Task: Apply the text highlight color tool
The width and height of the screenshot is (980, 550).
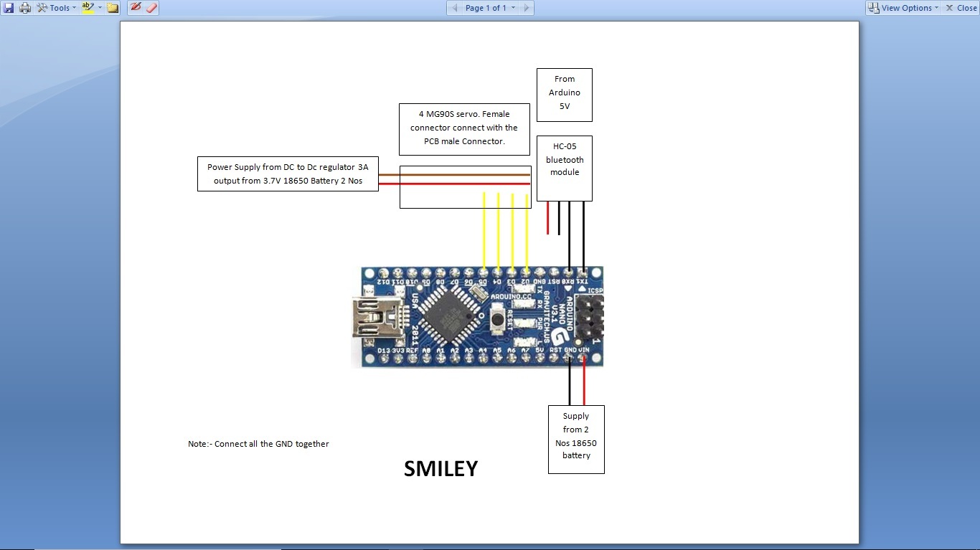Action: tap(88, 8)
